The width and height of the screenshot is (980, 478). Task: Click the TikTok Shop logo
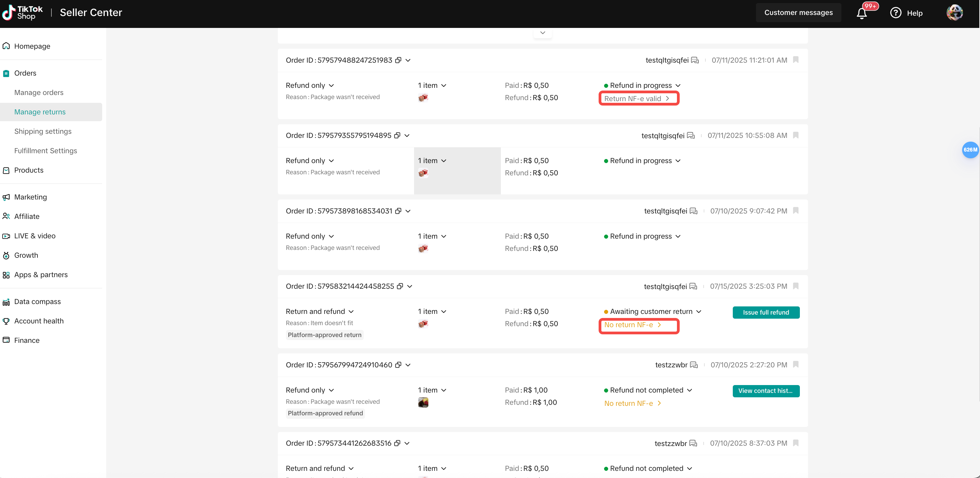(x=23, y=13)
